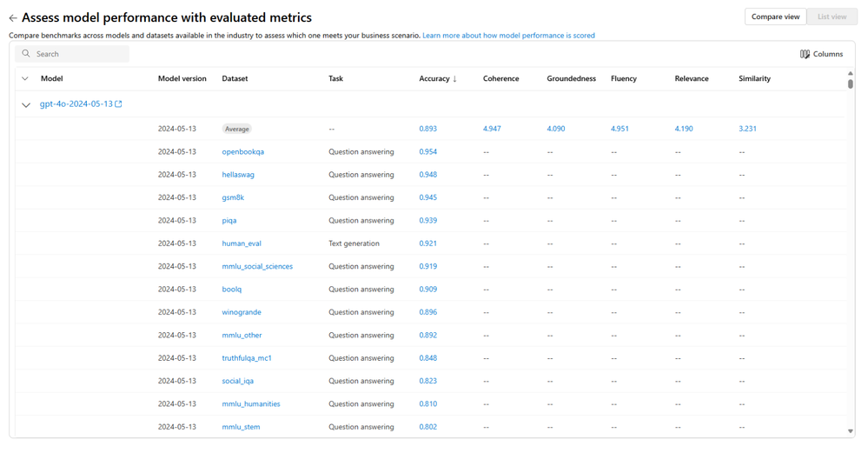Open the Columns chooser icon
Image resolution: width=868 pixels, height=453 pixels.
tap(805, 54)
